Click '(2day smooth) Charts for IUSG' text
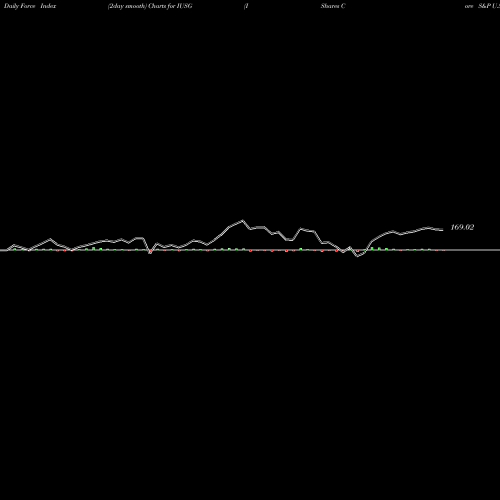Image resolution: width=500 pixels, height=500 pixels. tap(150, 6)
